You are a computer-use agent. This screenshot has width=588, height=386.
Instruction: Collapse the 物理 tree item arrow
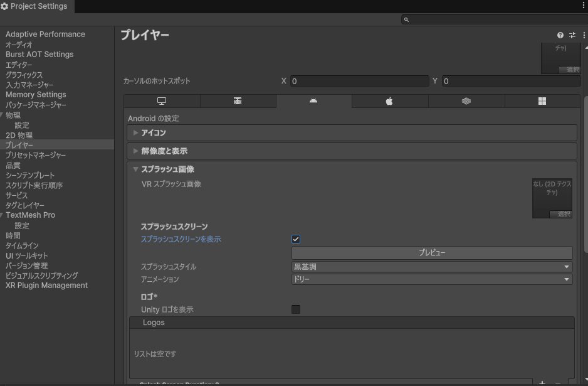pyautogui.click(x=2, y=115)
